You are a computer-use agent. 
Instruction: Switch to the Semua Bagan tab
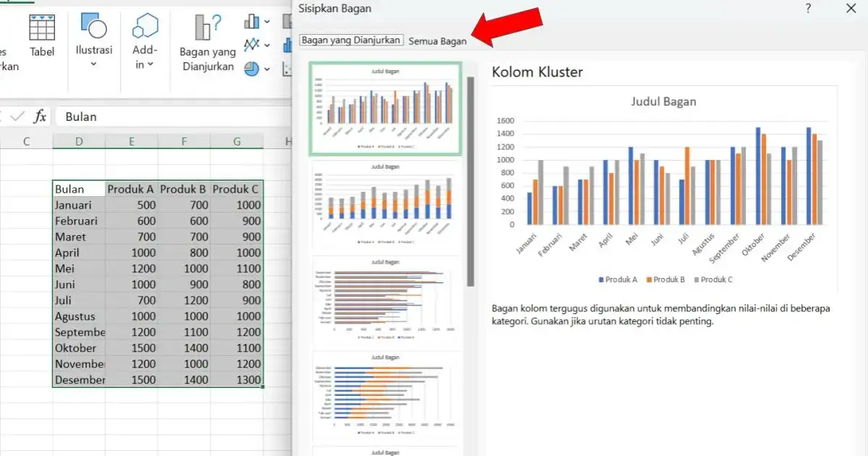click(437, 41)
